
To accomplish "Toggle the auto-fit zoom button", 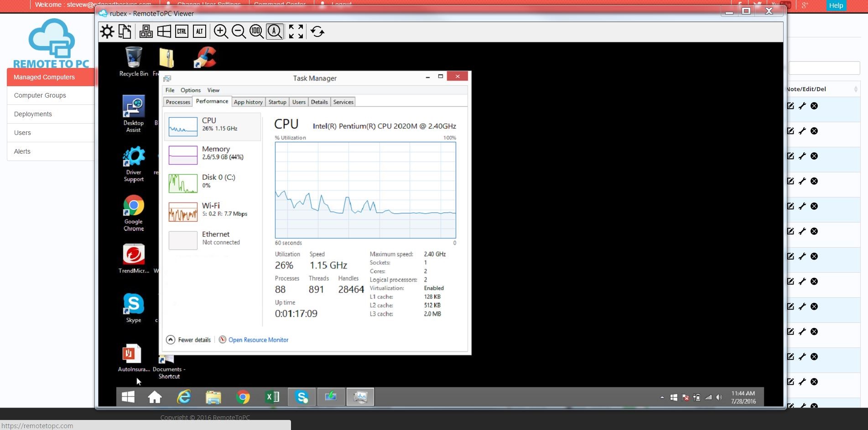I will pos(275,31).
